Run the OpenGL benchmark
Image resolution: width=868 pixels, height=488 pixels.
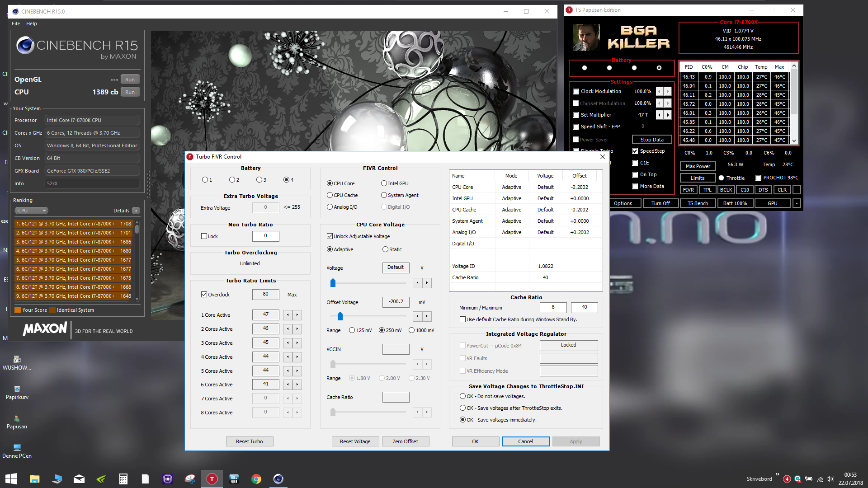130,80
